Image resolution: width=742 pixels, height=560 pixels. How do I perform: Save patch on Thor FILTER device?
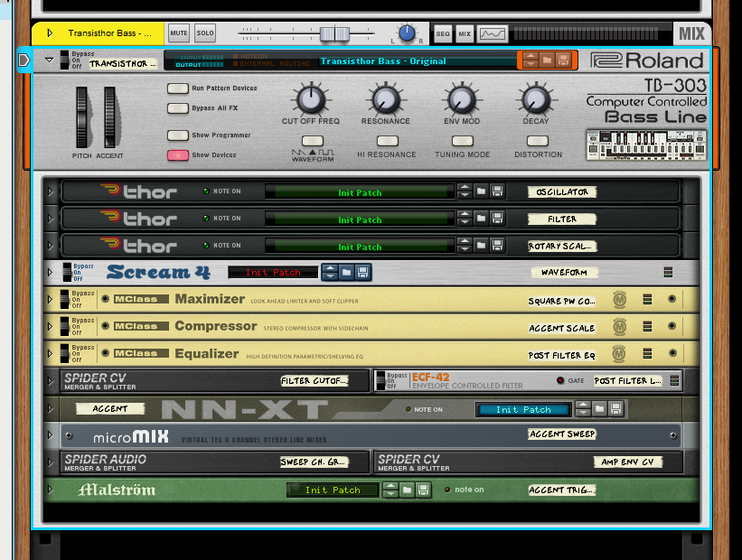(x=497, y=218)
